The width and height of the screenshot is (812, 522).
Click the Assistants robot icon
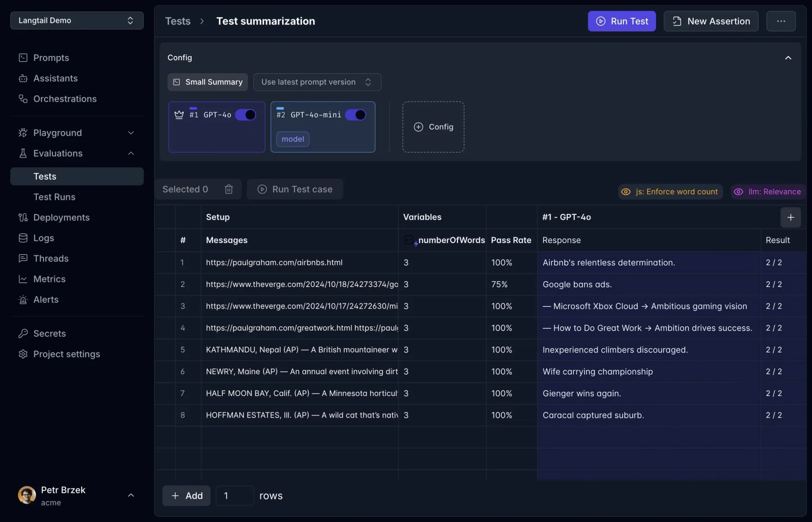coord(23,78)
